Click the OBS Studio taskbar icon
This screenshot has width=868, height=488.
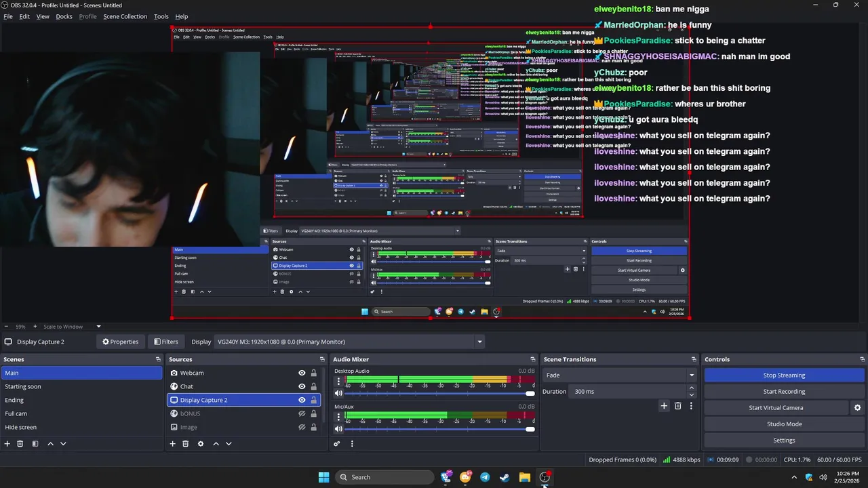click(x=545, y=477)
